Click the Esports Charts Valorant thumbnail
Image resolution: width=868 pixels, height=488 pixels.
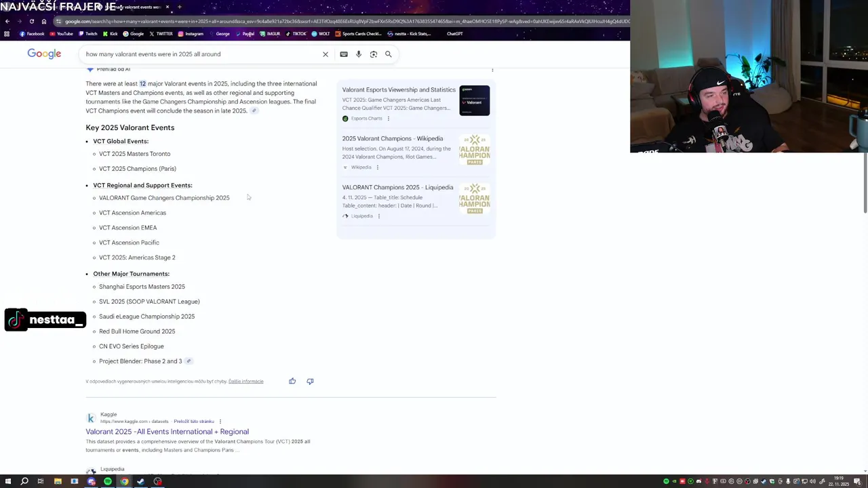[475, 100]
